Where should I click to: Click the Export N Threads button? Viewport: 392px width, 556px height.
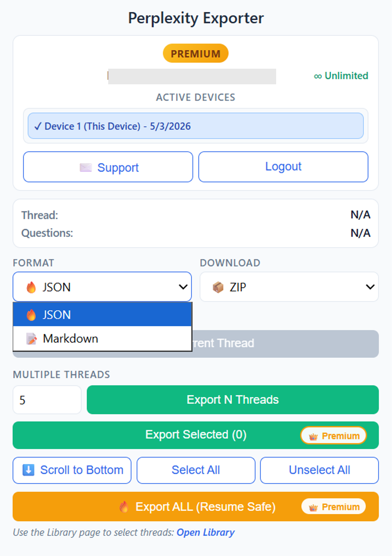(233, 400)
